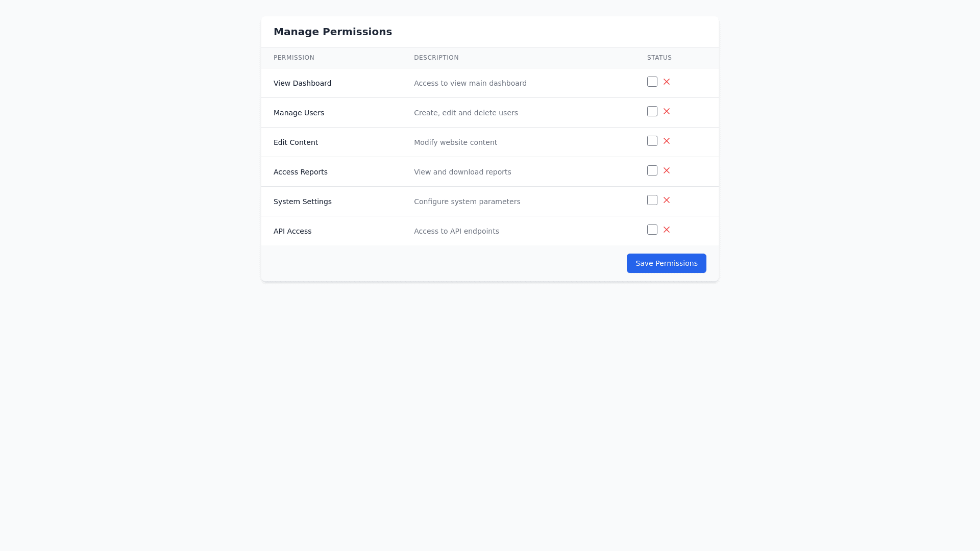Click red X icon for View Dashboard
The height and width of the screenshot is (551, 980).
(x=667, y=82)
